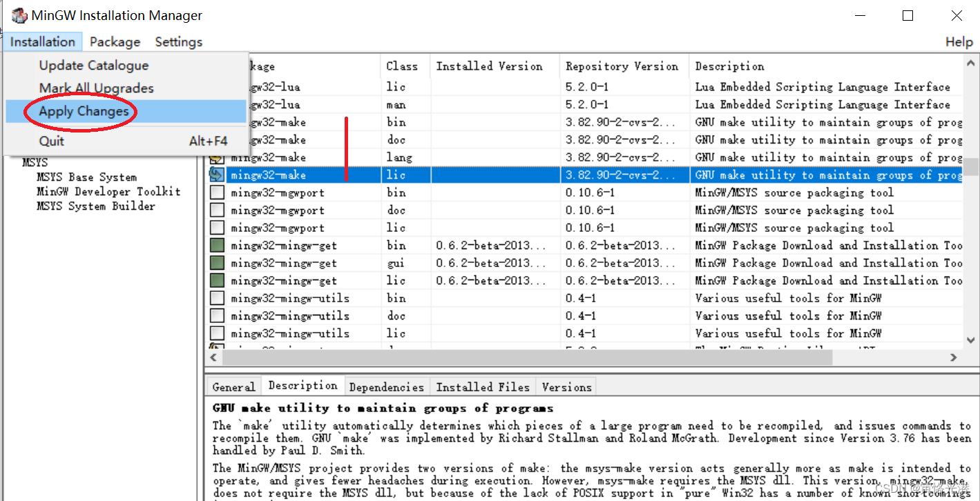This screenshot has width=980, height=501.
Task: Toggle checkbox for mingw32-mingw-utils lic
Action: (x=217, y=333)
